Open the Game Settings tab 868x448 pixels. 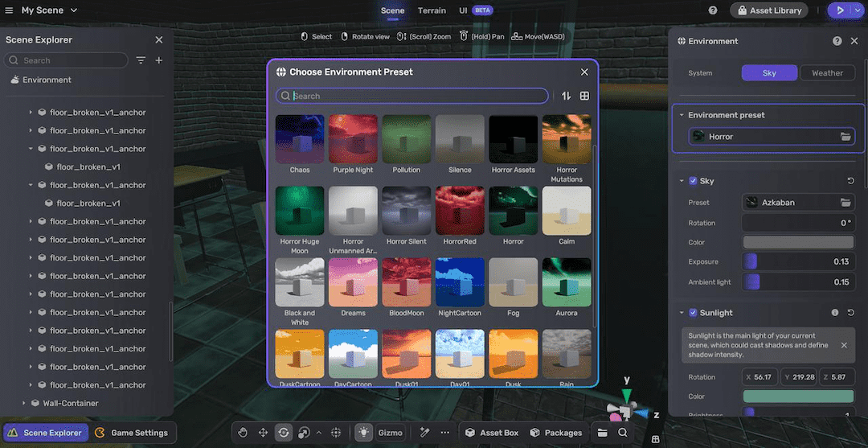[x=131, y=433]
